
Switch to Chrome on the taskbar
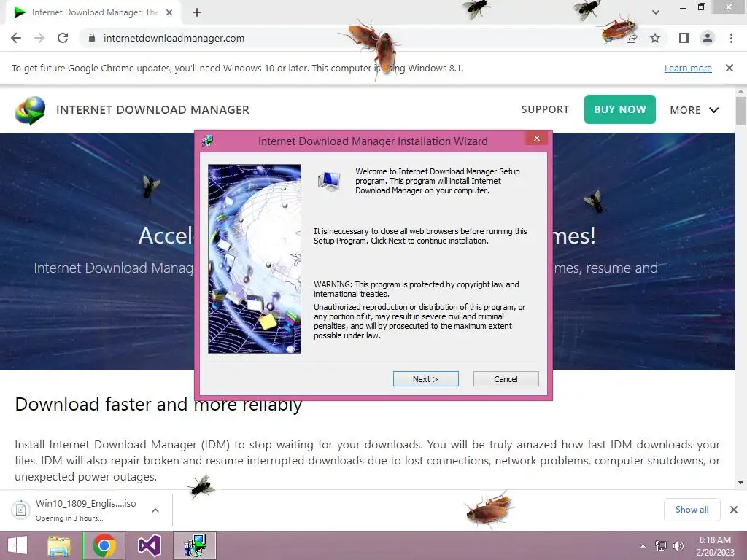104,545
